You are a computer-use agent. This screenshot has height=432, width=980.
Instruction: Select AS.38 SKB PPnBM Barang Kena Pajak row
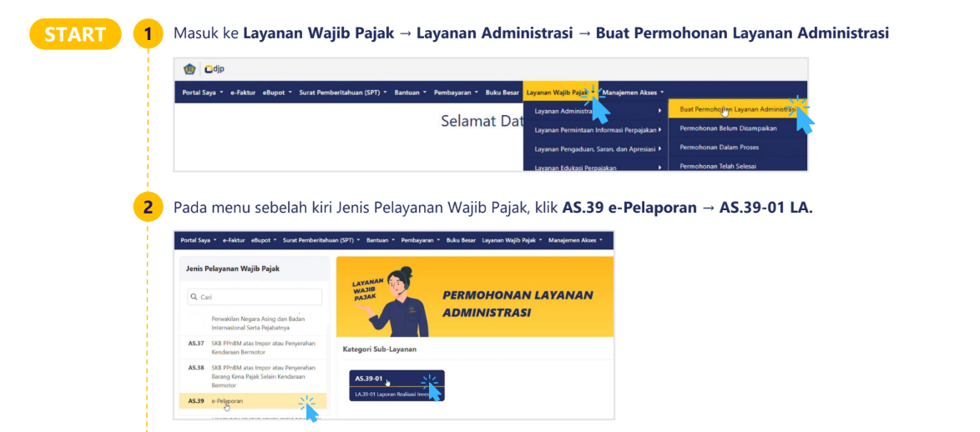(255, 376)
